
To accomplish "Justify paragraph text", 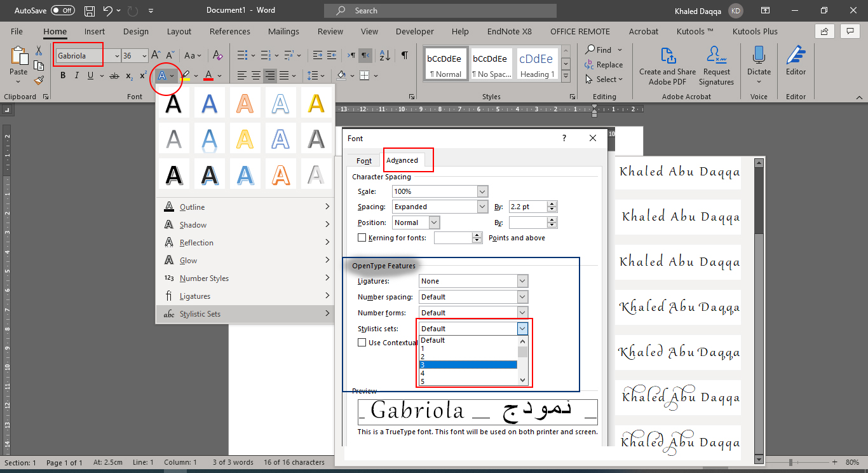I will pos(284,76).
